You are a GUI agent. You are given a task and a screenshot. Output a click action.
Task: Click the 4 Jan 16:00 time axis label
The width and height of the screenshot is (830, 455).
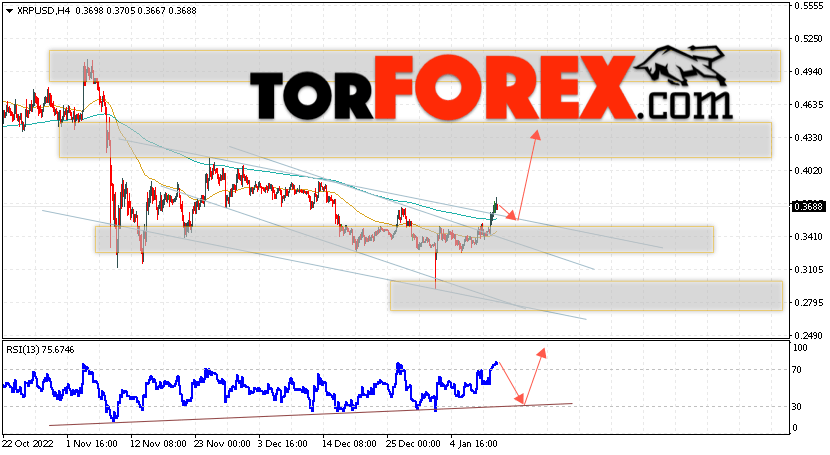tap(474, 443)
